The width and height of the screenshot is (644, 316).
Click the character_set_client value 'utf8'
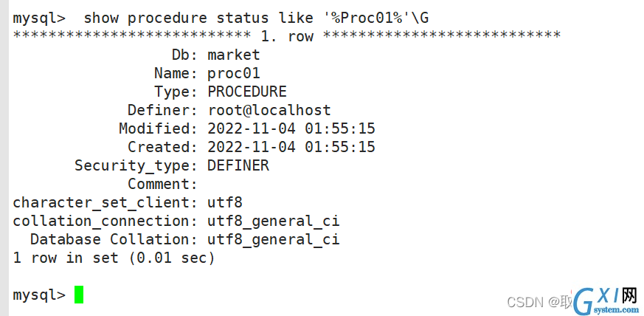click(225, 202)
